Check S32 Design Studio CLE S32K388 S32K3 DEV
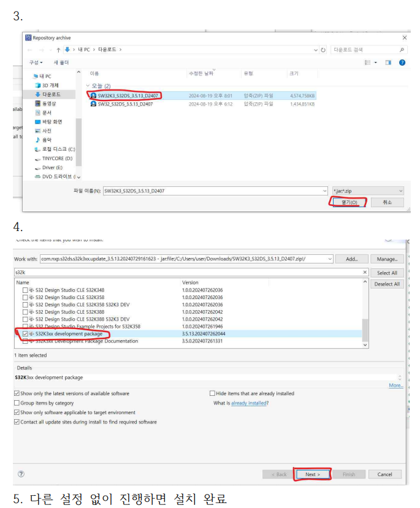Image resolution: width=420 pixels, height=508 pixels. tap(25, 319)
